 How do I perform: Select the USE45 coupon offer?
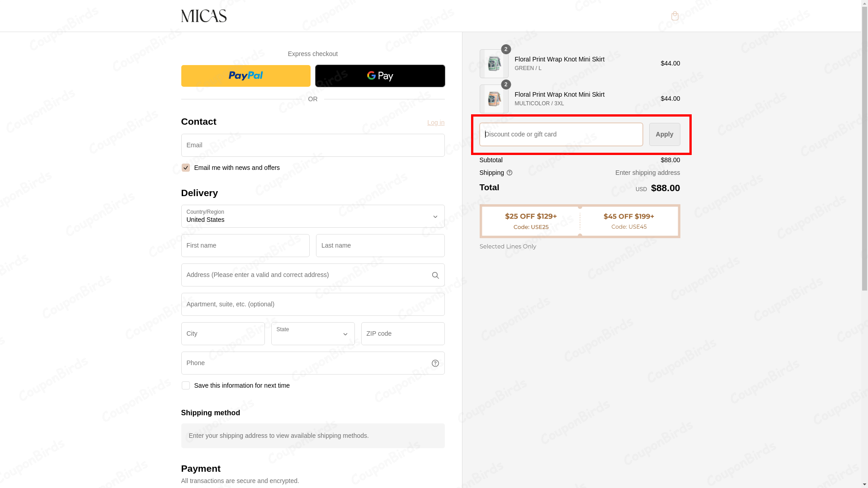(x=628, y=221)
